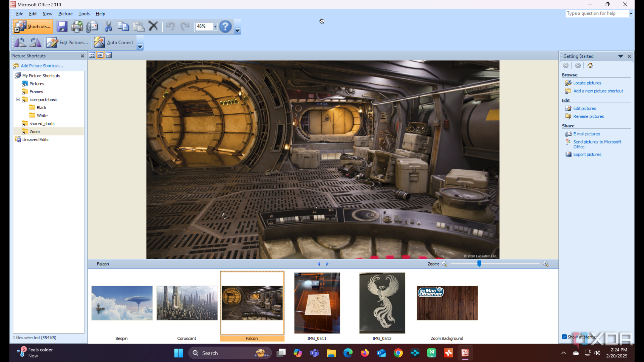Delete the selected picture
This screenshot has width=644, height=362.
pyautogui.click(x=153, y=26)
